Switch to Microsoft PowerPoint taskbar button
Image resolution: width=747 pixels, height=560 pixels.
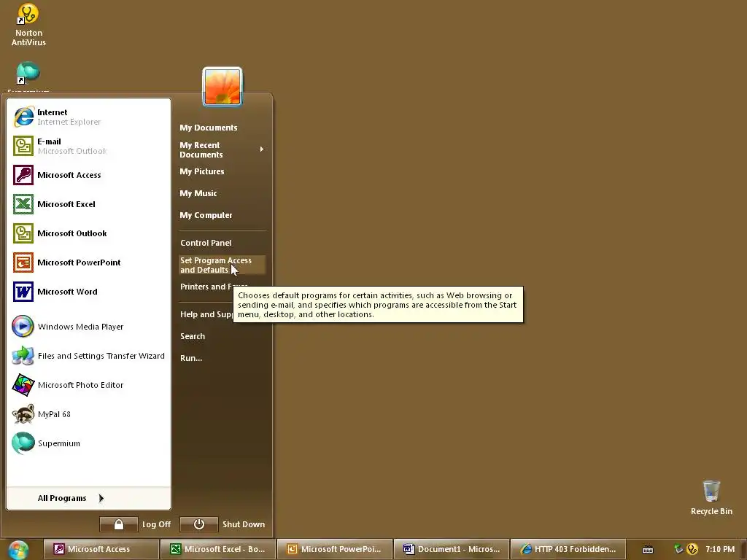[x=334, y=549]
